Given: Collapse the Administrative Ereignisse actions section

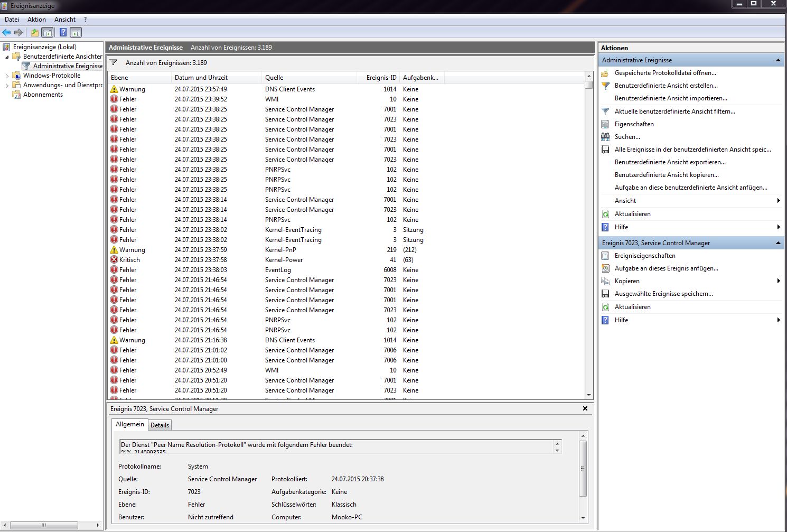Looking at the screenshot, I should pos(777,60).
